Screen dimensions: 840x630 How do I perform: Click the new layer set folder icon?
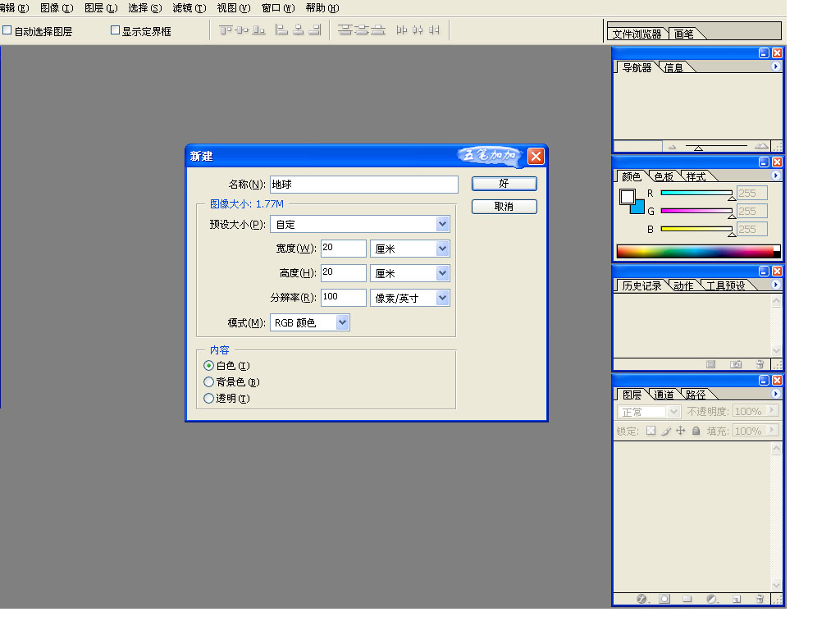687,599
